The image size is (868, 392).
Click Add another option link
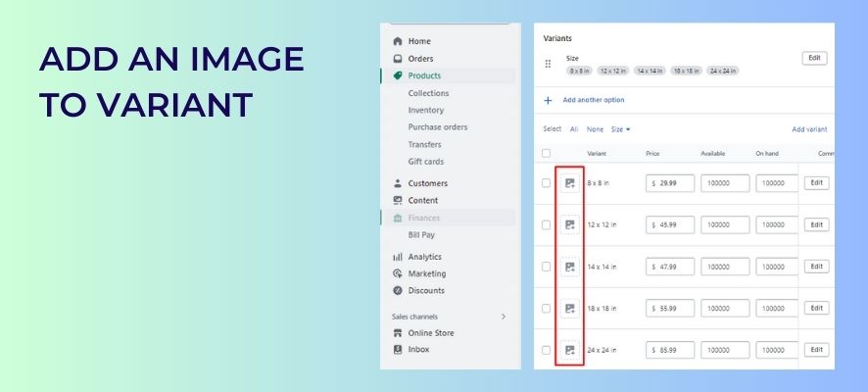pyautogui.click(x=594, y=100)
